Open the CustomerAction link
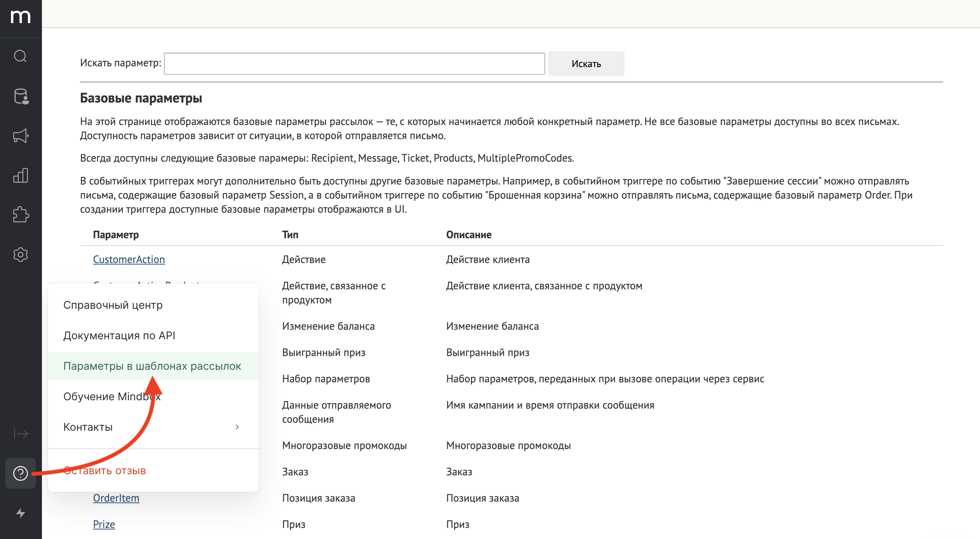Screen dimensions: 980x539 (x=129, y=259)
